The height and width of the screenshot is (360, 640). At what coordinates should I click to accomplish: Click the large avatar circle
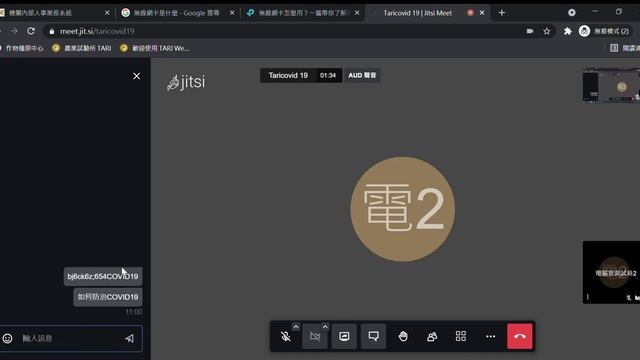[403, 209]
